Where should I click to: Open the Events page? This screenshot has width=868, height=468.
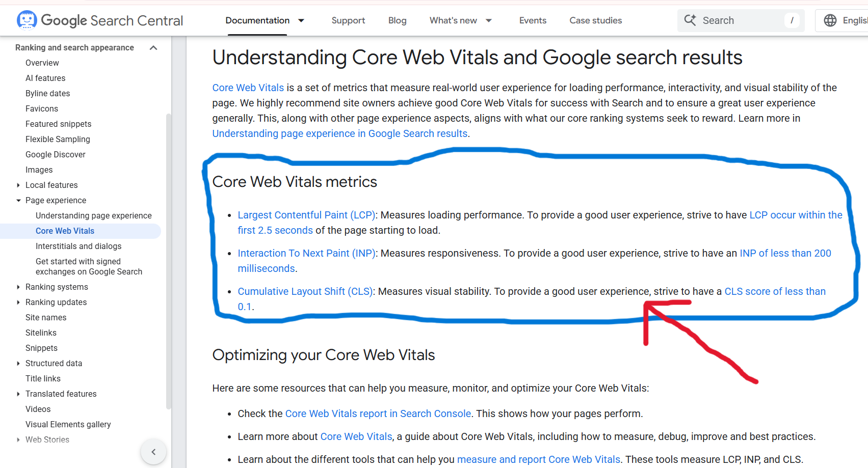[x=532, y=20]
